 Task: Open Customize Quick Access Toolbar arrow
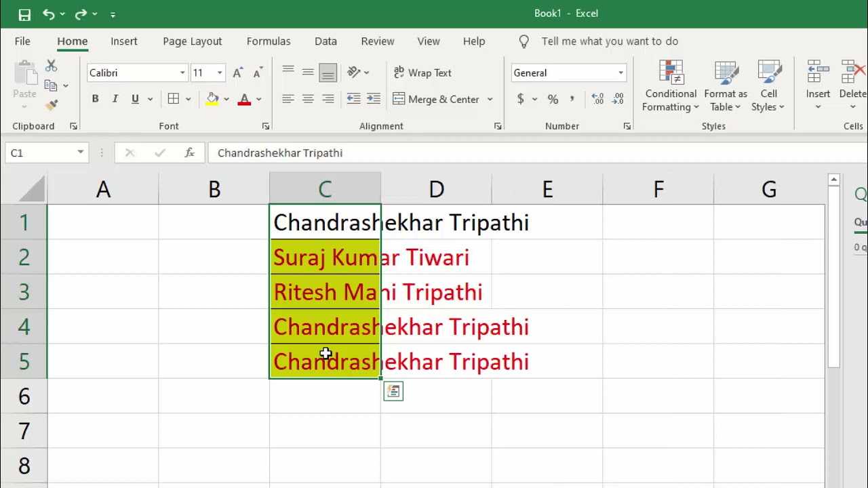pos(113,14)
